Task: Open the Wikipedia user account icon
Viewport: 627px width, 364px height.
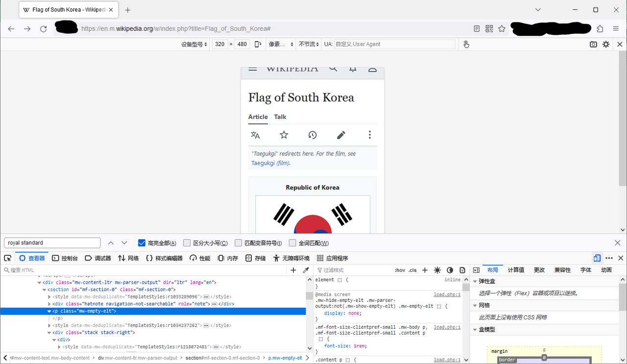Action: point(372,69)
